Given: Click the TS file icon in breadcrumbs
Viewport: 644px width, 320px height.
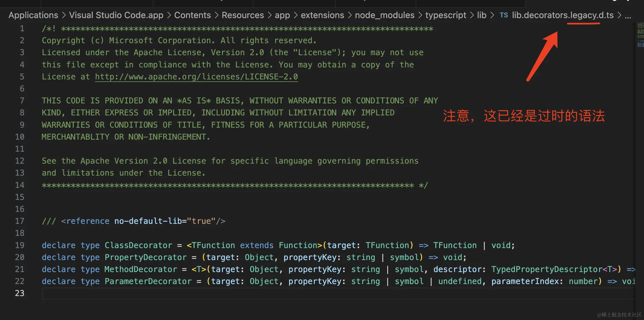Looking at the screenshot, I should pos(504,15).
